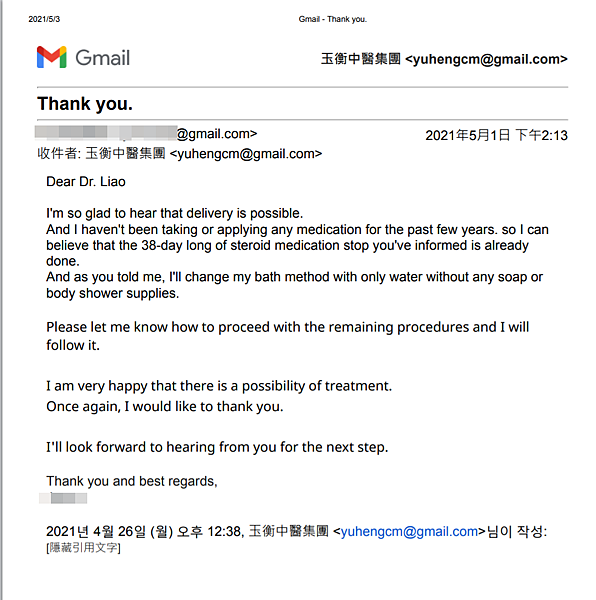The width and height of the screenshot is (596, 600).
Task: Click the blurred signature name
Action: point(63,498)
